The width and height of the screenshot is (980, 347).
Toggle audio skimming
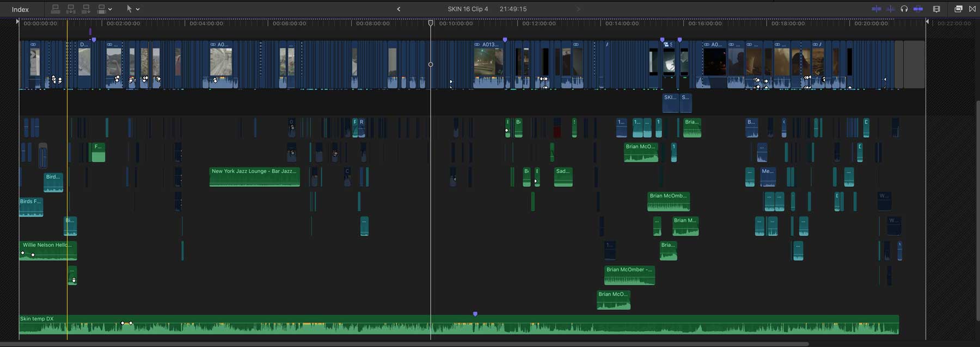[891, 9]
